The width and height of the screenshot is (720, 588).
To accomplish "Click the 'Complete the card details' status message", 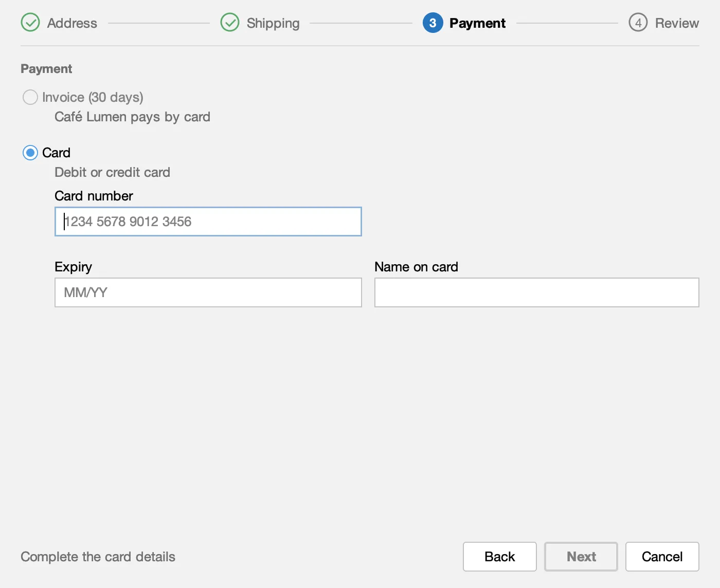I will click(x=98, y=557).
